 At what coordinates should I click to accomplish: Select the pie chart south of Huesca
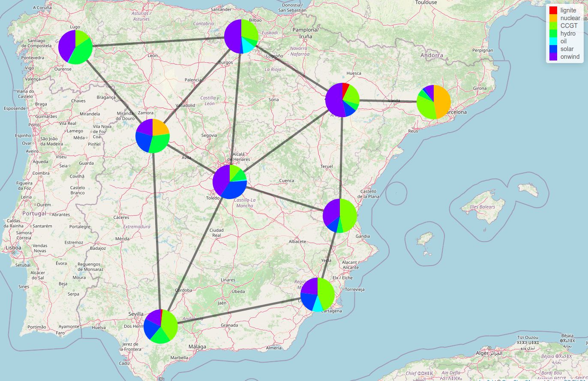tap(342, 100)
